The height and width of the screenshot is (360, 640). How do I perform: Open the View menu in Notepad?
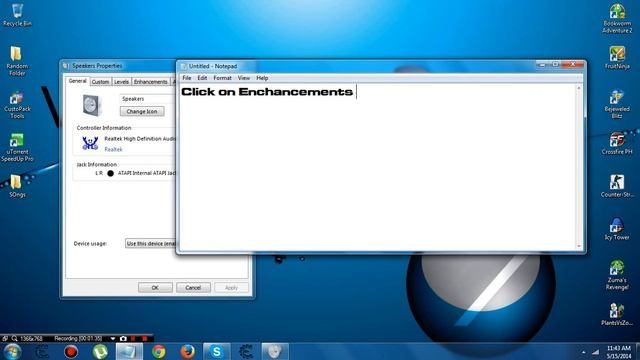[244, 78]
